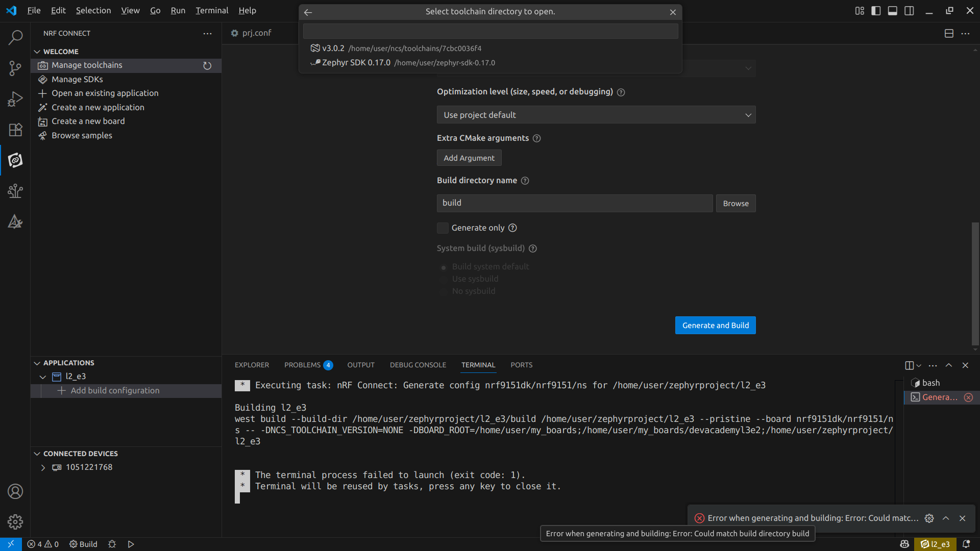Select the nRF Connect activity bar icon
This screenshot has width=980, height=551.
(x=15, y=160)
